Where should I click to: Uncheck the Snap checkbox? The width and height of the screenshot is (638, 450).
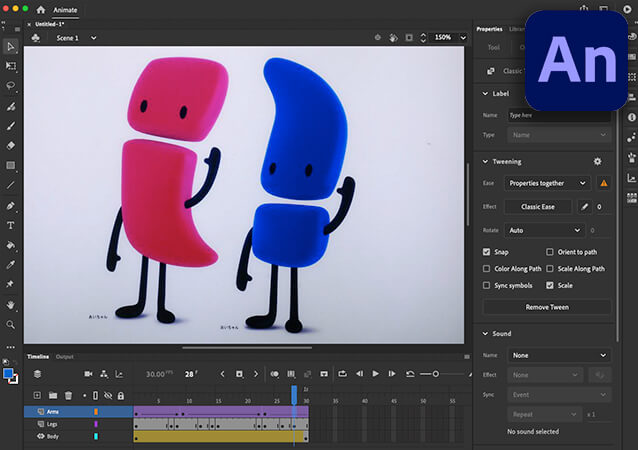[486, 252]
